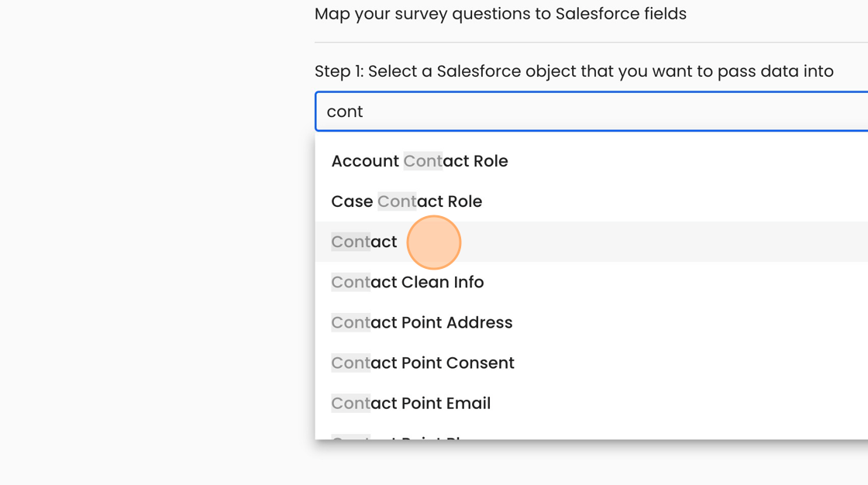This screenshot has width=868, height=485.
Task: Choose the "Case Contact Role" option
Action: (x=406, y=201)
